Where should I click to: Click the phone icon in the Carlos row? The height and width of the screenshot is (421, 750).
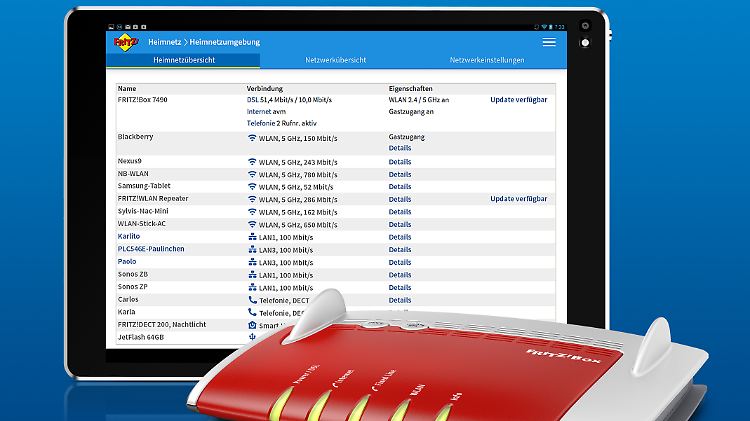253,300
